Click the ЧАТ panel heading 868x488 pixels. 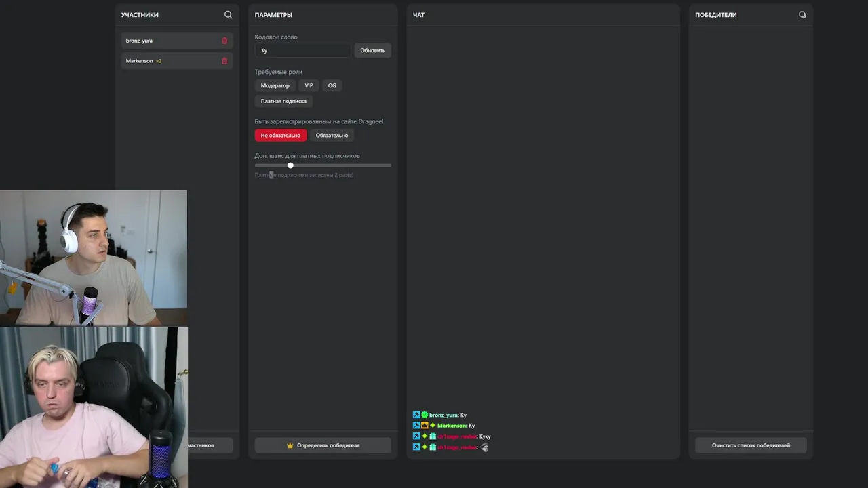click(418, 15)
